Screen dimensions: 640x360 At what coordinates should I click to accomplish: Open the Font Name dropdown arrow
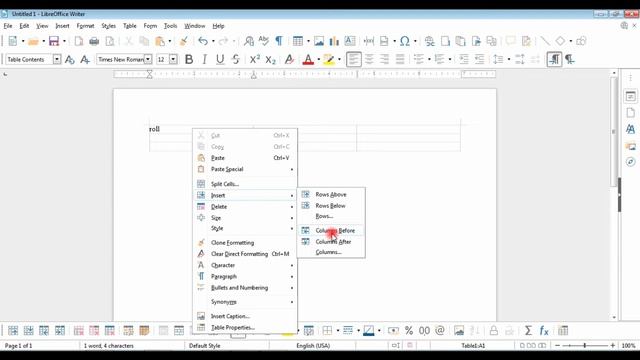[x=148, y=59]
